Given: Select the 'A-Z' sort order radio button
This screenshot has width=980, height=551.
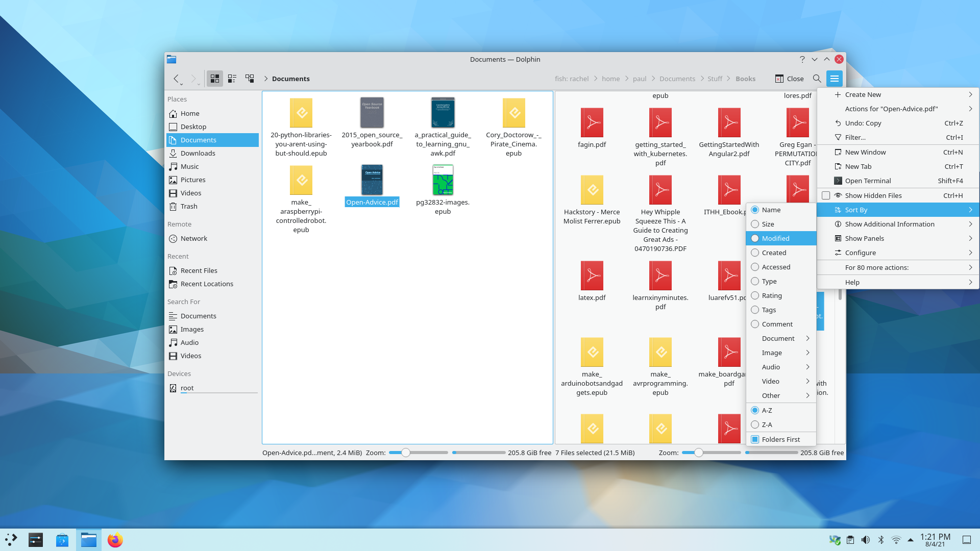Looking at the screenshot, I should pyautogui.click(x=754, y=410).
